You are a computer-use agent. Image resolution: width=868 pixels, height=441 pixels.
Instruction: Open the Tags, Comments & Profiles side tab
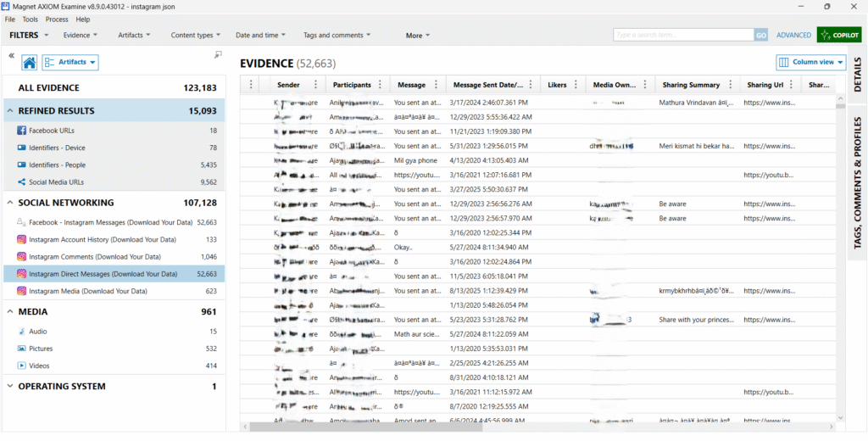coord(858,181)
